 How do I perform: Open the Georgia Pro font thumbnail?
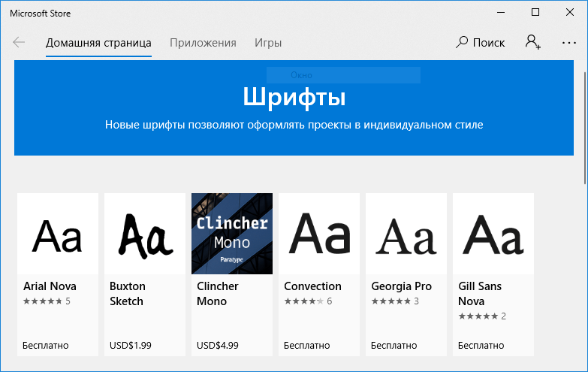(406, 234)
